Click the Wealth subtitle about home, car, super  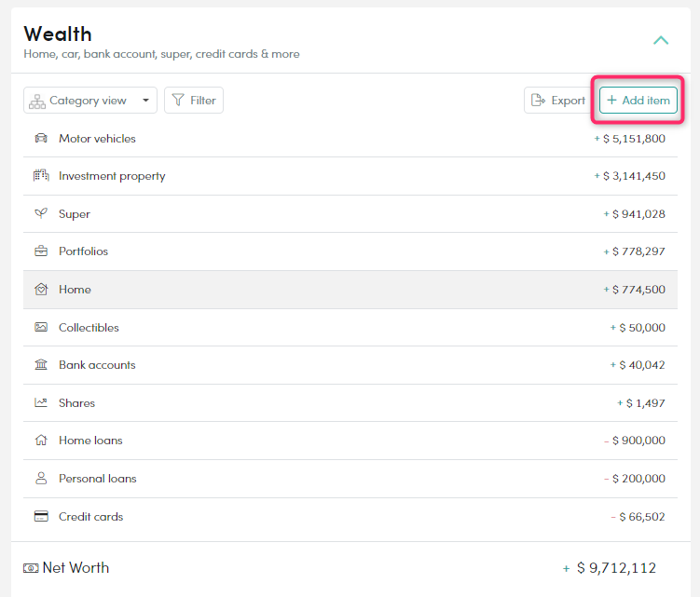[161, 54]
